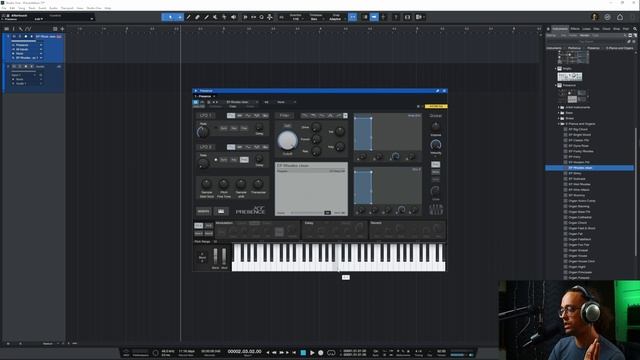Toggle LFO 2 on in Presence
Viewport: 640px width, 360px height.
[x=206, y=147]
